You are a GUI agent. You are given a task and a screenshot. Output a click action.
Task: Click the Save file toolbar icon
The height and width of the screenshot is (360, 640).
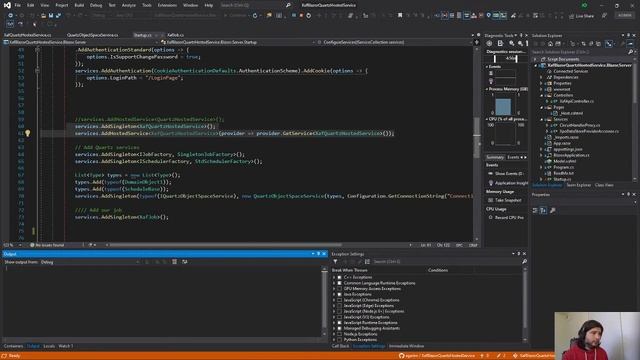click(x=51, y=16)
